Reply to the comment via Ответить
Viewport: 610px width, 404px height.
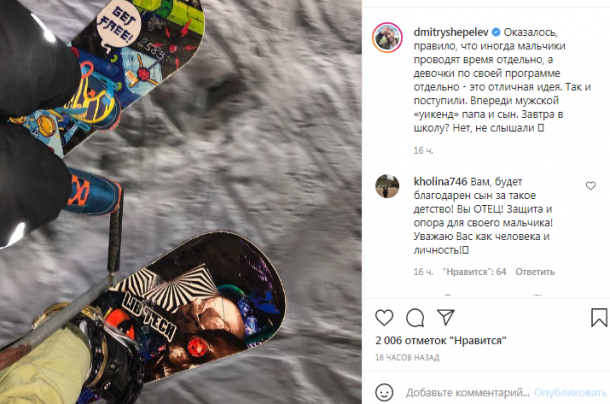(x=535, y=272)
